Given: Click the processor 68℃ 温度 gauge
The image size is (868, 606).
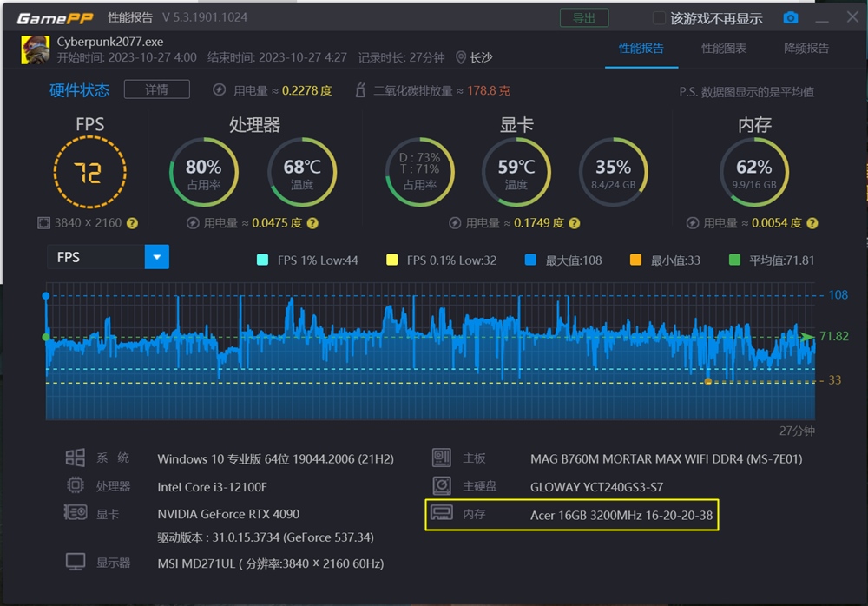Looking at the screenshot, I should [302, 172].
